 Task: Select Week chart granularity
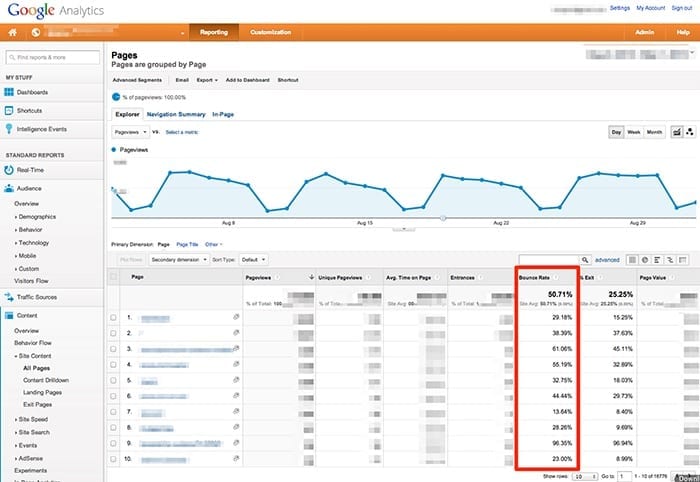coord(633,132)
